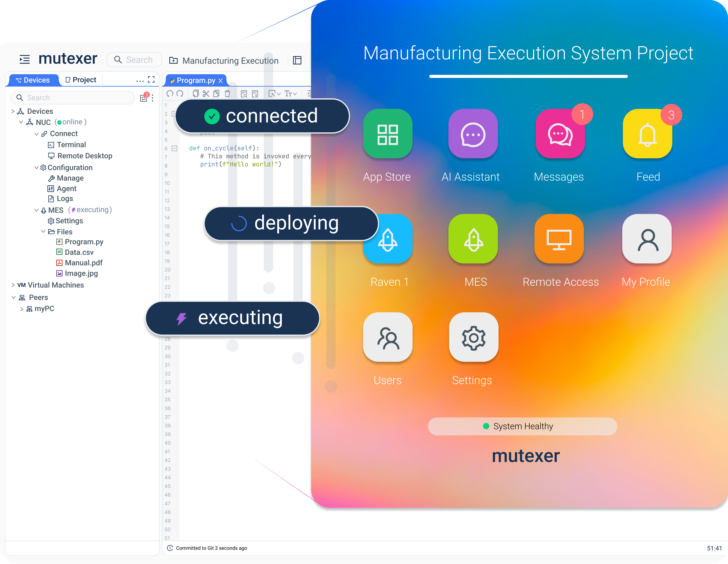Viewport: 728px width, 564px height.
Task: Open the Settings gear tile
Action: click(473, 337)
